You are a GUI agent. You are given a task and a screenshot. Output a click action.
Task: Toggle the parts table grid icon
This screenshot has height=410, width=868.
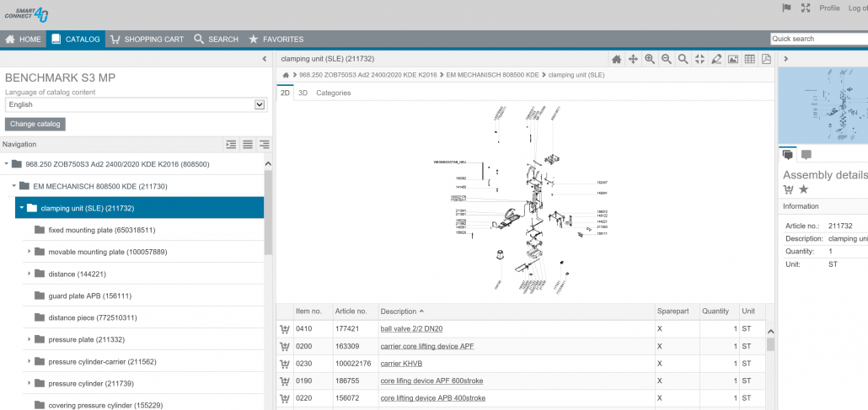[749, 59]
